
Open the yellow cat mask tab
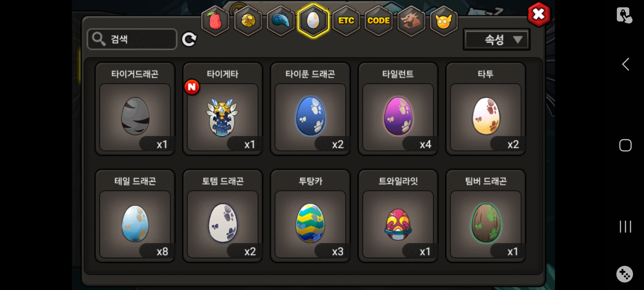pos(444,21)
